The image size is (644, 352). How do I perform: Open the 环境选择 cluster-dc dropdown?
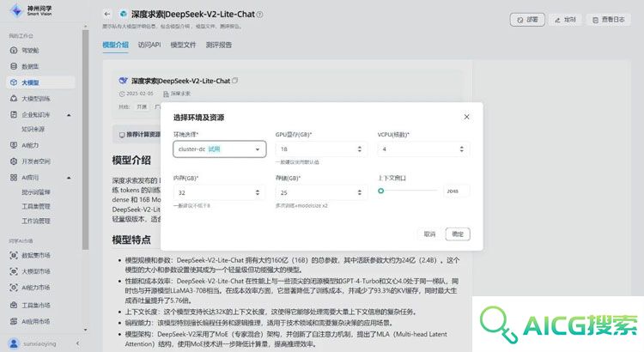(219, 149)
